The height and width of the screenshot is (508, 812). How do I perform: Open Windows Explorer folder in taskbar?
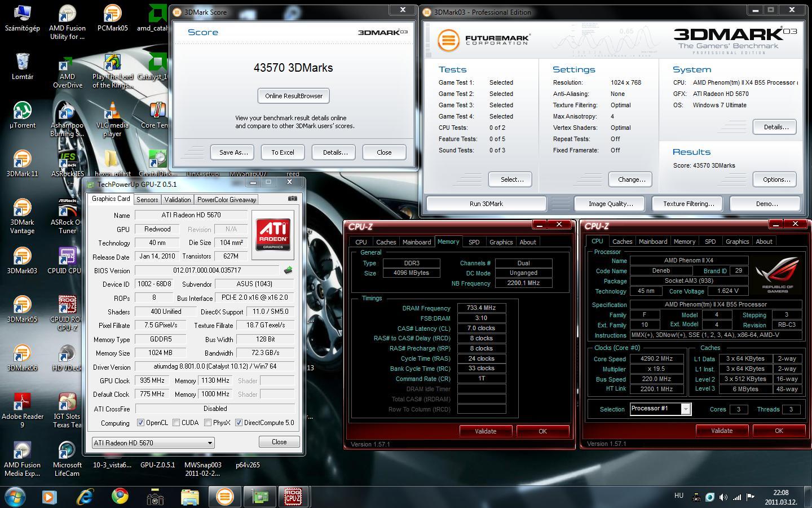(x=189, y=497)
